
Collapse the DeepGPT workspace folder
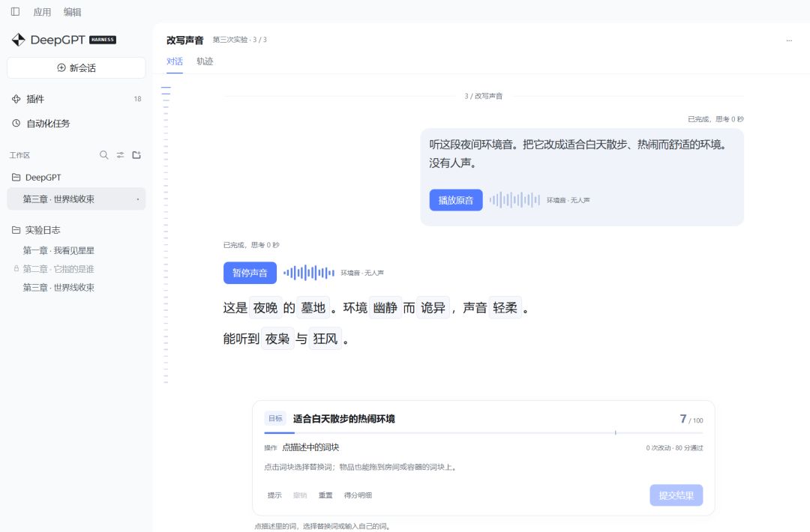16,178
